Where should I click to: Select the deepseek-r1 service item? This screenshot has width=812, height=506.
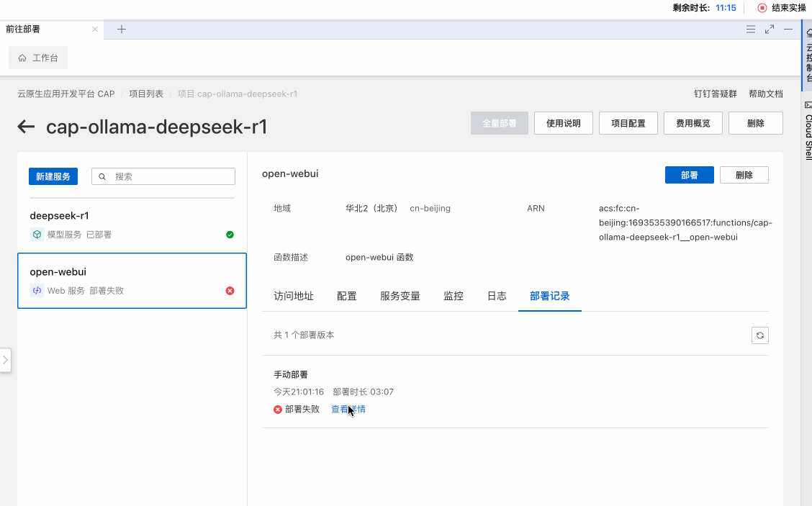point(132,225)
